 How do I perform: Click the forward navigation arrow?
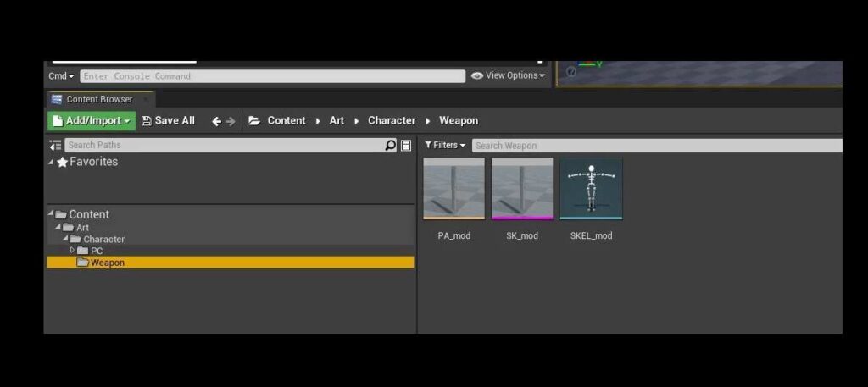(x=231, y=121)
